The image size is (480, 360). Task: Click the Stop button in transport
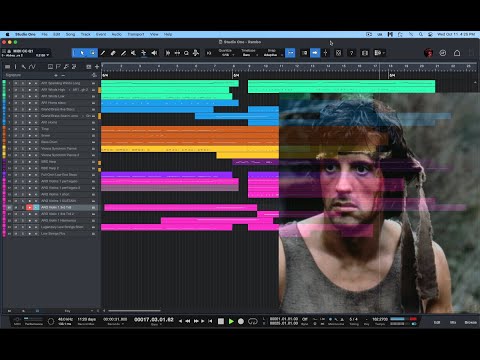click(221, 321)
